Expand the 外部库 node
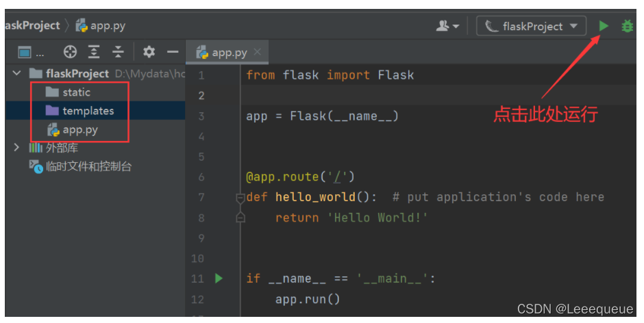The height and width of the screenshot is (323, 644). pyautogui.click(x=16, y=147)
